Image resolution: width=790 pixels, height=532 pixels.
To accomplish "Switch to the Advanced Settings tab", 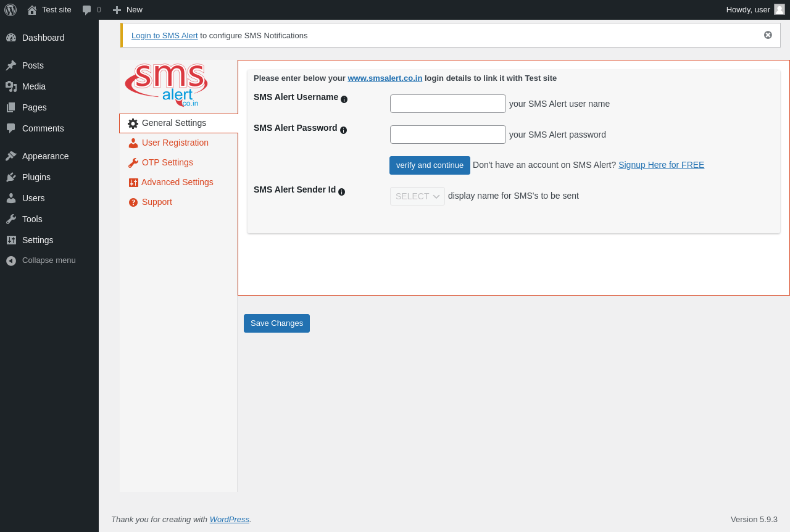I will point(178,183).
